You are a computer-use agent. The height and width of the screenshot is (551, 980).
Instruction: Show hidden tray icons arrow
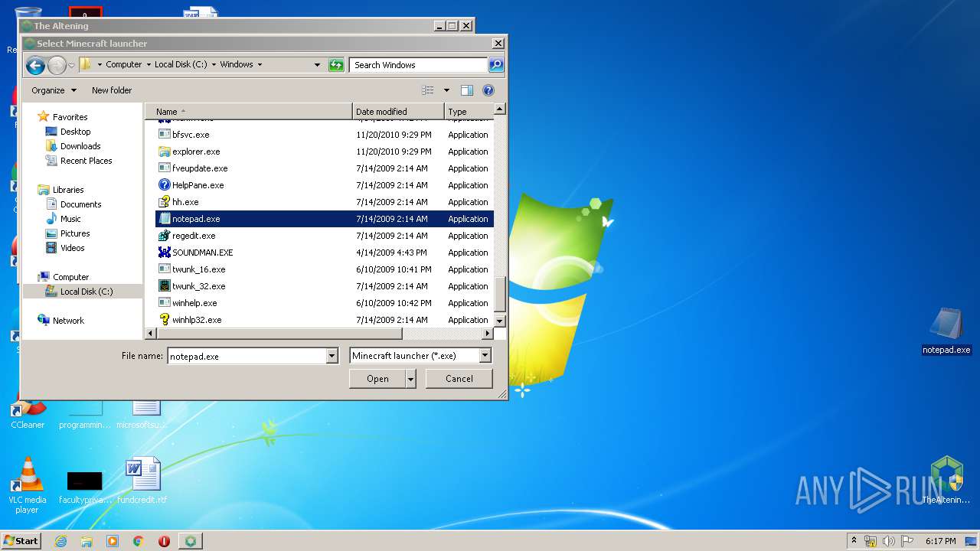[854, 541]
